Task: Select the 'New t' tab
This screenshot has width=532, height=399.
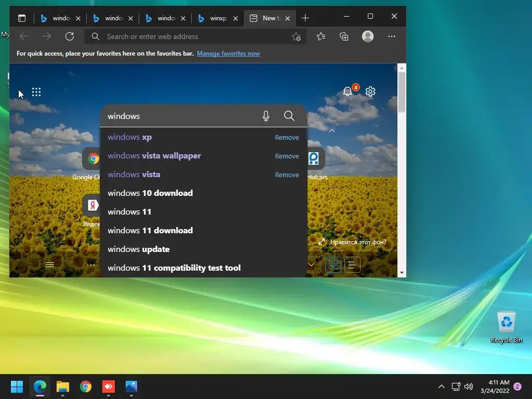Action: [x=270, y=18]
